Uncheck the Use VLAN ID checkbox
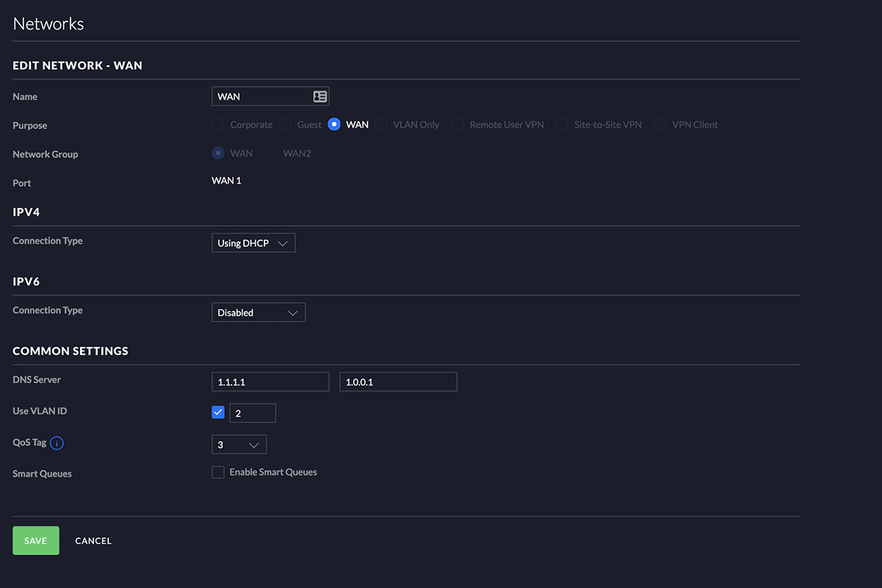 (x=218, y=412)
